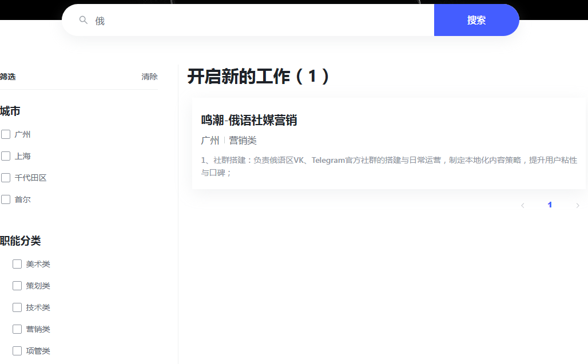Click the 营销类 tag on job card

tap(243, 141)
